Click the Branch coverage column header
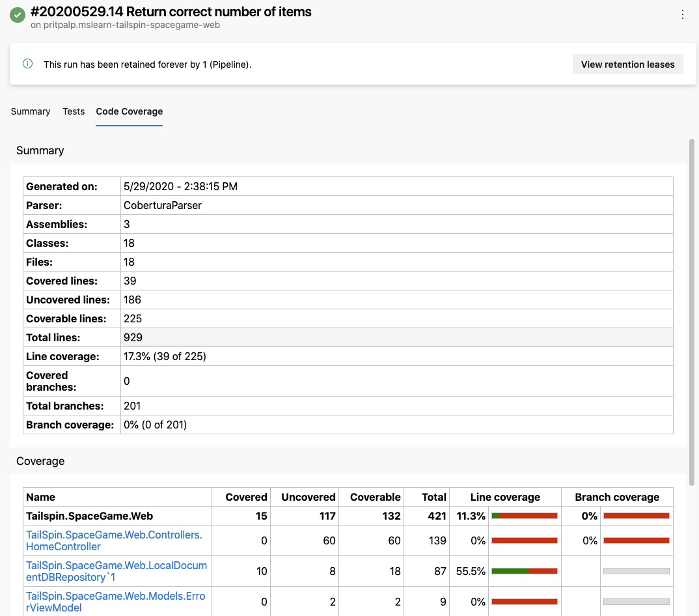The image size is (699, 616). pos(617,497)
